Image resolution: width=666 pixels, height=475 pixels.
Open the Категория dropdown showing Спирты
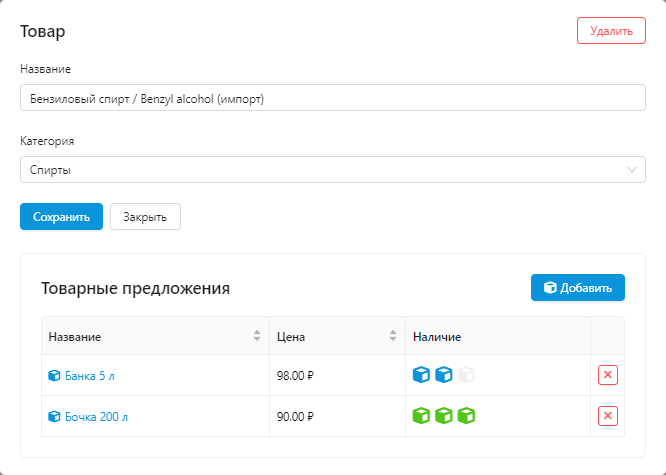[x=333, y=170]
